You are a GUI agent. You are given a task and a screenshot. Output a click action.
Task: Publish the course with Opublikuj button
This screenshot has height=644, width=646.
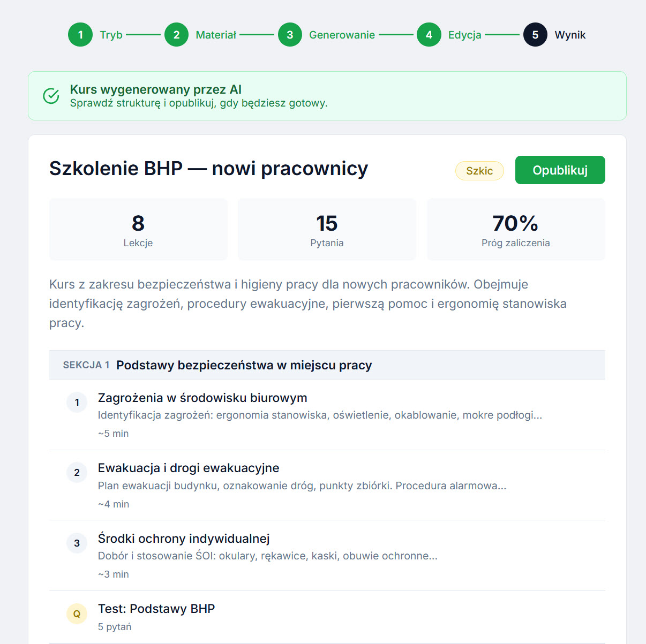pyautogui.click(x=560, y=170)
